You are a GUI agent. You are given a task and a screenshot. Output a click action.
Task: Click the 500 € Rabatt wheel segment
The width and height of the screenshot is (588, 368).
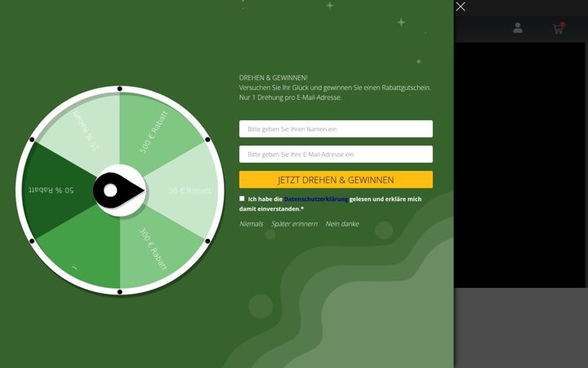[x=154, y=132]
